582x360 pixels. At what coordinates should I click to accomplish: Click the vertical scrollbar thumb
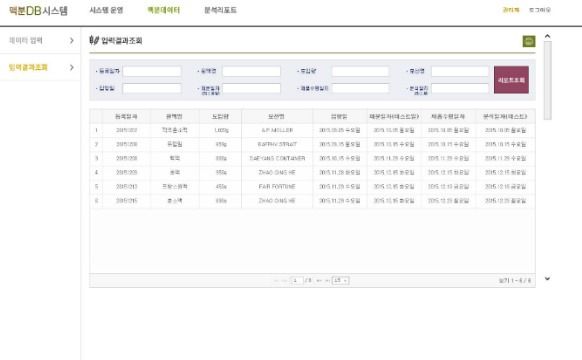coord(547,81)
